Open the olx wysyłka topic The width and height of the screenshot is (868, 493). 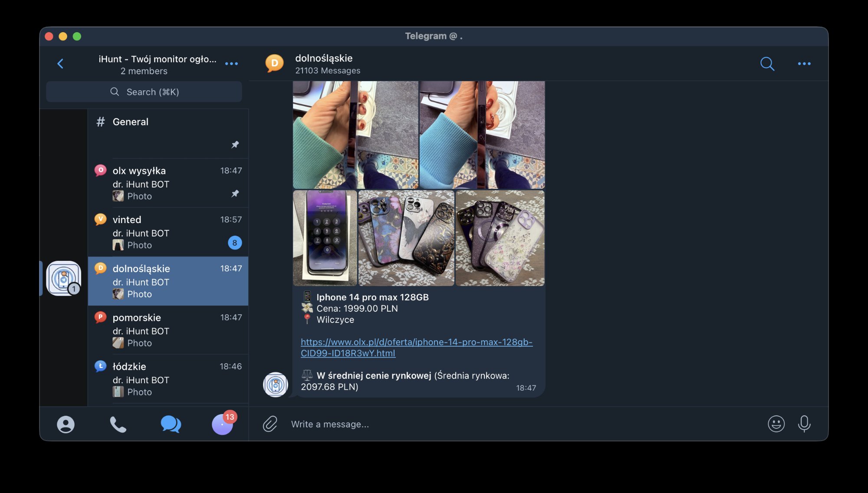pos(168,183)
